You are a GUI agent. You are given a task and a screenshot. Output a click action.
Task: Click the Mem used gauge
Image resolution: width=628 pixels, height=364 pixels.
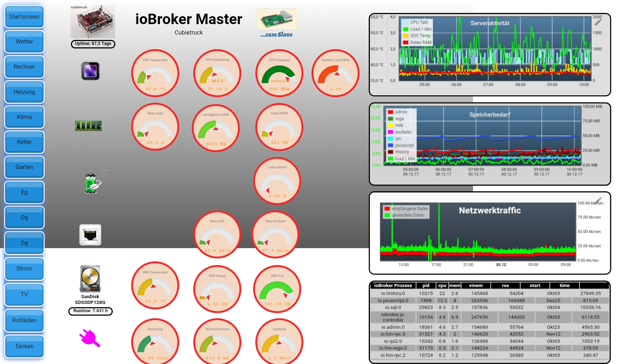pos(155,127)
